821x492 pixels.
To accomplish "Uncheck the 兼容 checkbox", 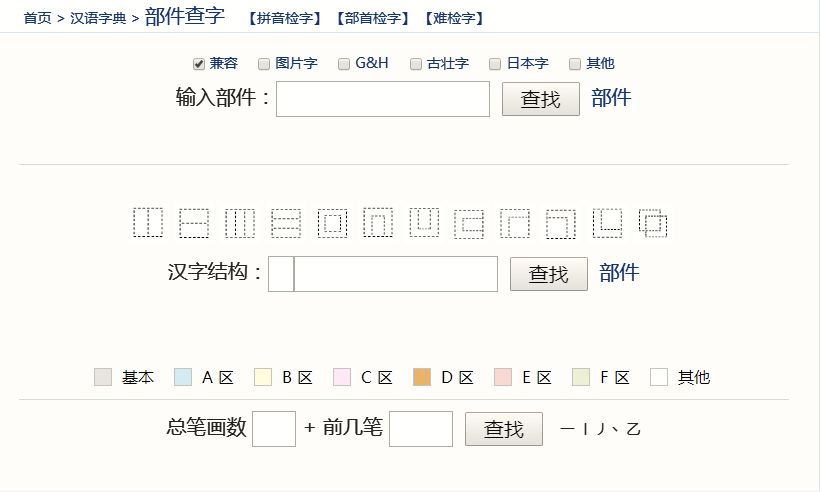I will (x=199, y=64).
